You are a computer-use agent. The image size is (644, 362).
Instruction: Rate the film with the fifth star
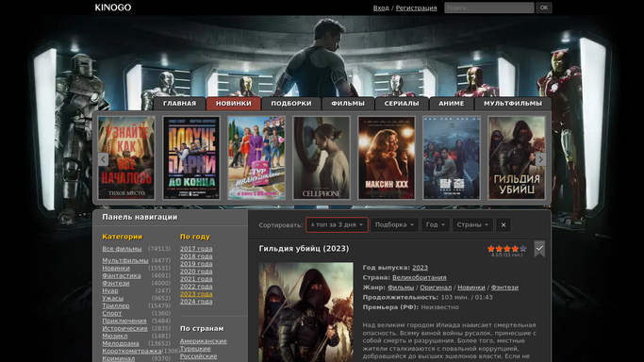coord(523,249)
